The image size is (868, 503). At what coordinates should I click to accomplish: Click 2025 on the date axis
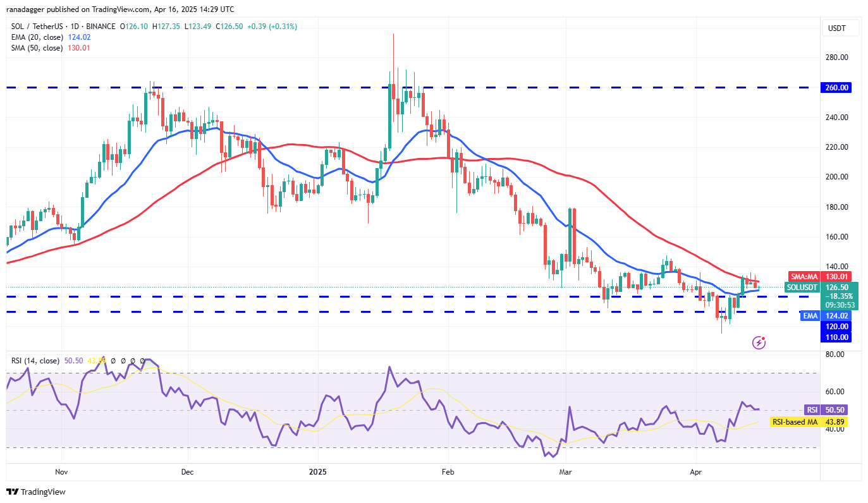[317, 471]
